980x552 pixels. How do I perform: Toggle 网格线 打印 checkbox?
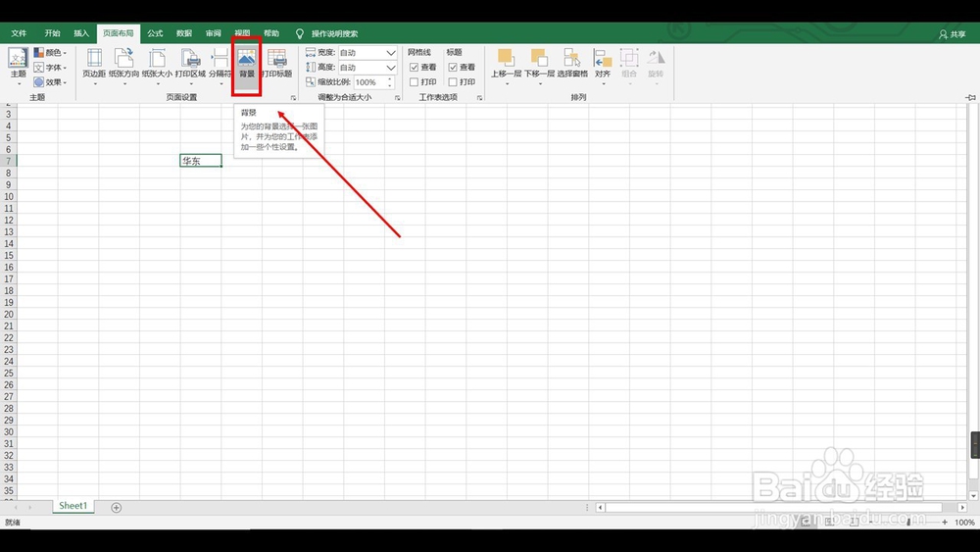coord(414,82)
